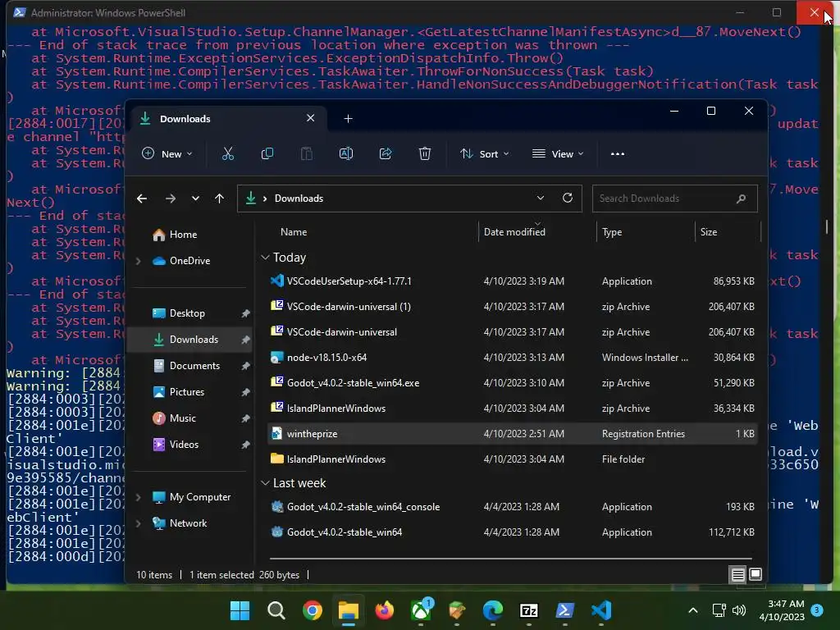840x630 pixels.
Task: Open the View options dropdown
Action: (x=558, y=153)
